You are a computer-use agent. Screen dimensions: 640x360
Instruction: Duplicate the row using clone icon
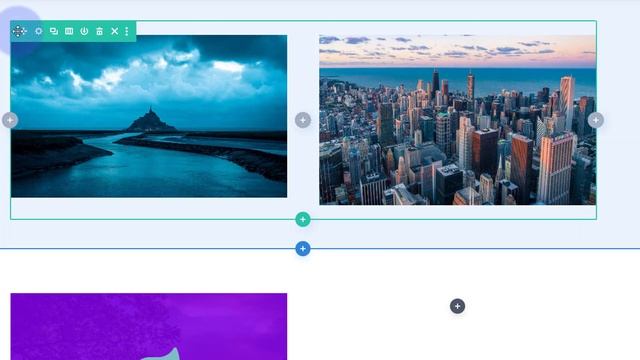[x=53, y=31]
